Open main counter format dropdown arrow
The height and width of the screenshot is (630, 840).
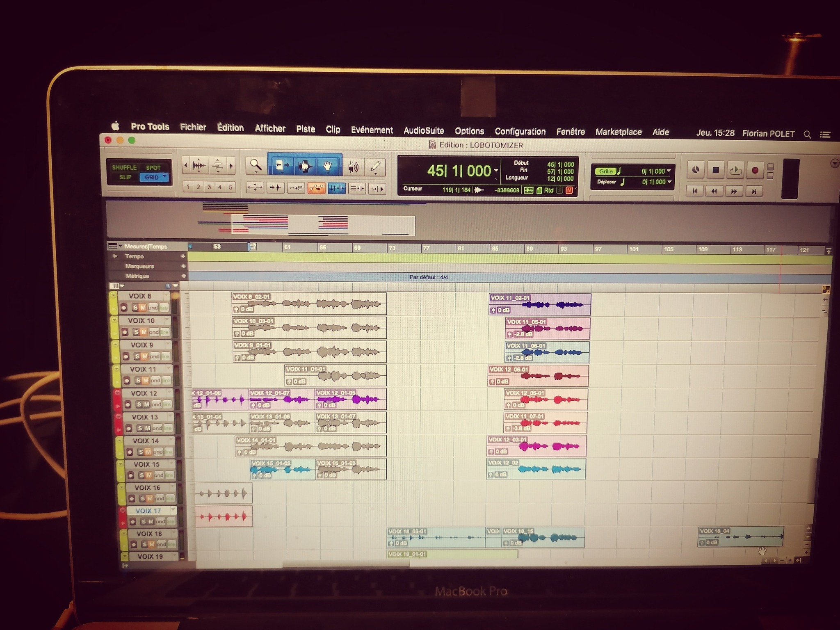496,171
